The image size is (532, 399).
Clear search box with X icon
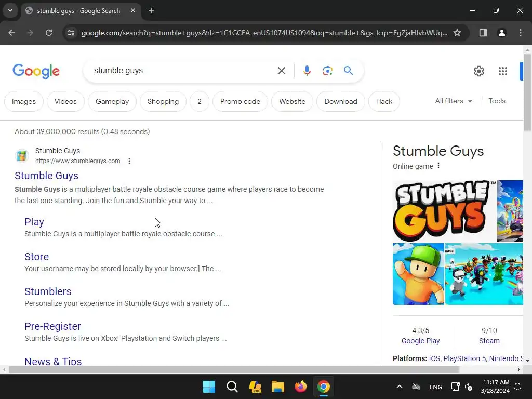click(281, 71)
